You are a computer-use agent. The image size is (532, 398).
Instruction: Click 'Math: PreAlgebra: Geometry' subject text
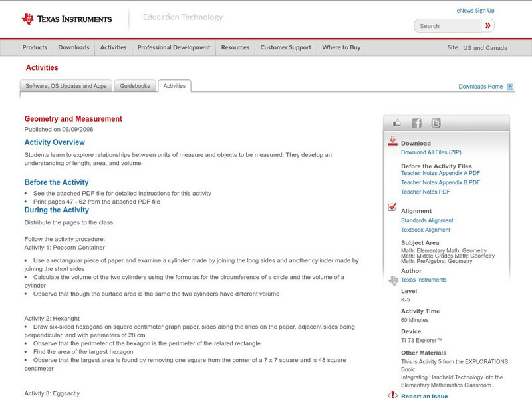pyautogui.click(x=436, y=261)
